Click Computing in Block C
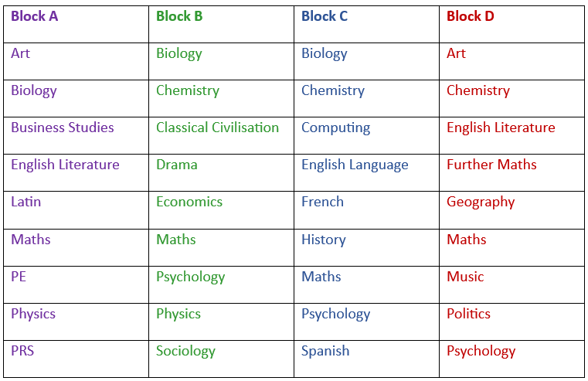The image size is (588, 381). pyautogui.click(x=335, y=128)
